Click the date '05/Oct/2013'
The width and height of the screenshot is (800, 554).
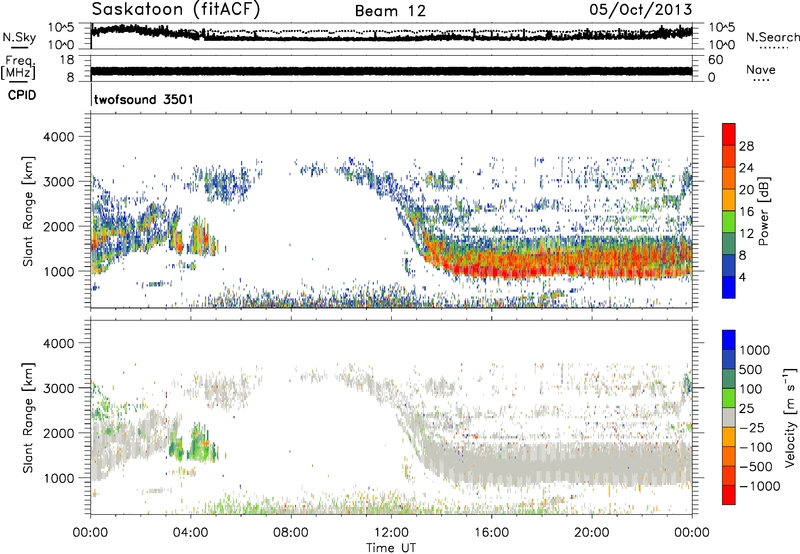641,10
